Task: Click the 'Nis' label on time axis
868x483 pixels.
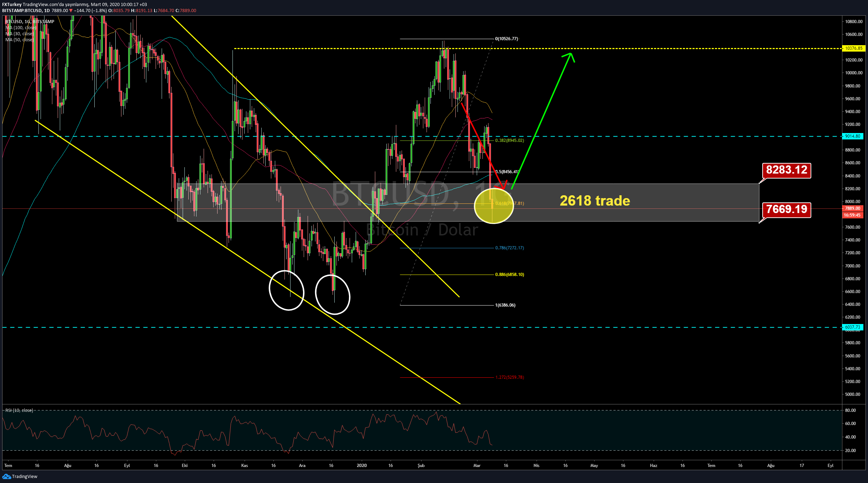Action: coord(537,466)
